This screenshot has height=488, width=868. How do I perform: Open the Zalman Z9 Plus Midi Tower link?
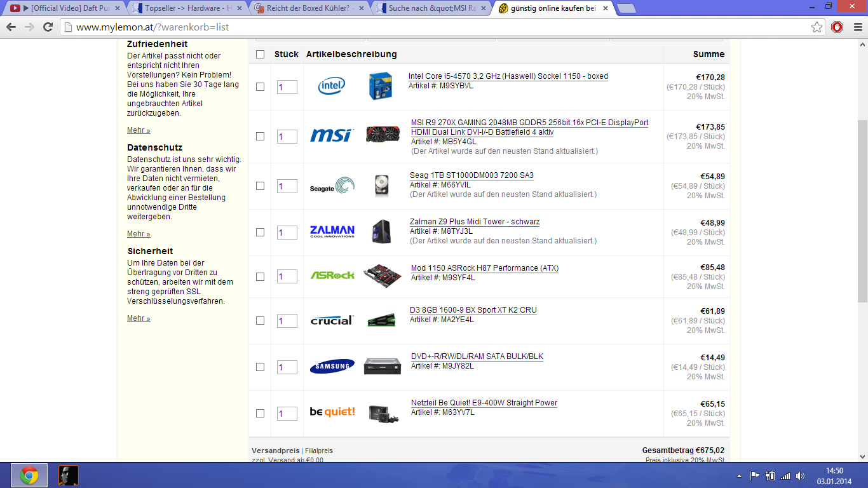(475, 222)
